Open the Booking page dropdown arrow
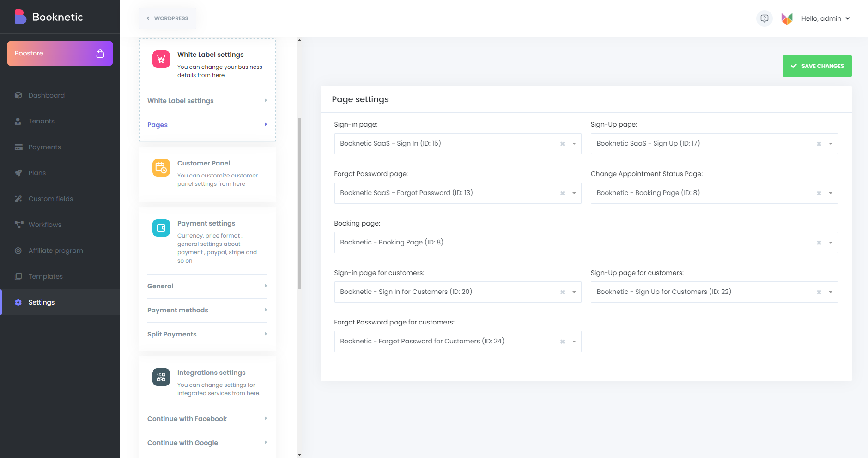 point(831,243)
